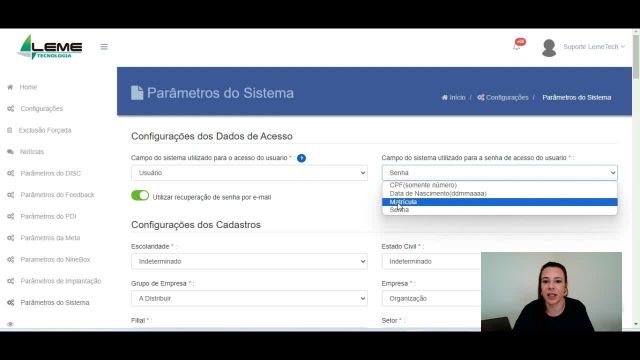Click the gears icon beside Parâmetros do DISC
The image size is (640, 360).
click(x=11, y=173)
